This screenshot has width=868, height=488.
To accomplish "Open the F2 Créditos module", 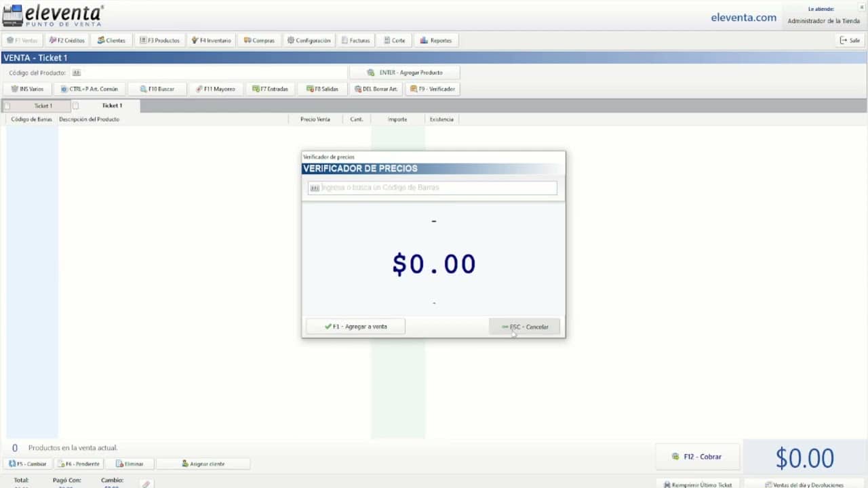I will (x=66, y=41).
